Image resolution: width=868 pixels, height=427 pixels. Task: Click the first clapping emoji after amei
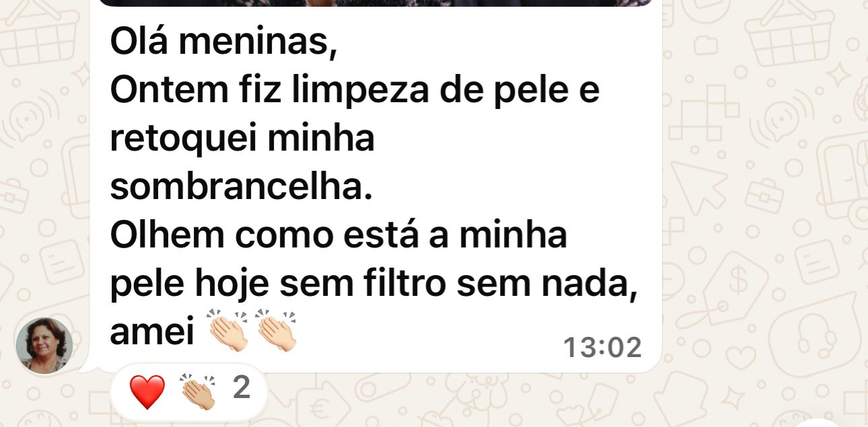point(229,330)
